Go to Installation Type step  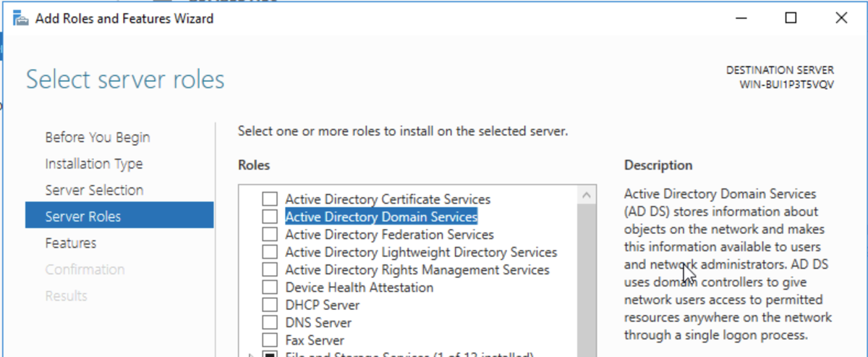click(94, 164)
